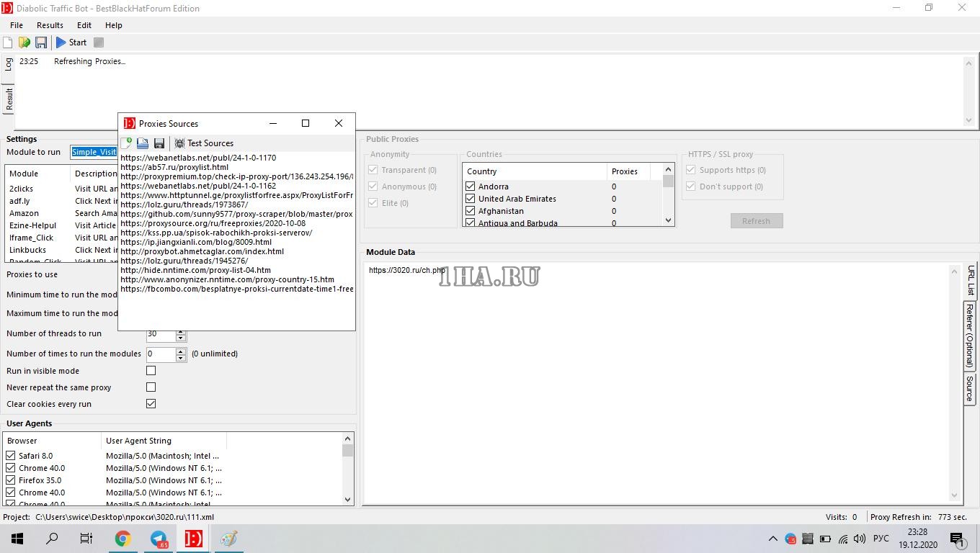Open a project using the folder toolbar icon
The width and height of the screenshot is (980, 553).
point(24,42)
